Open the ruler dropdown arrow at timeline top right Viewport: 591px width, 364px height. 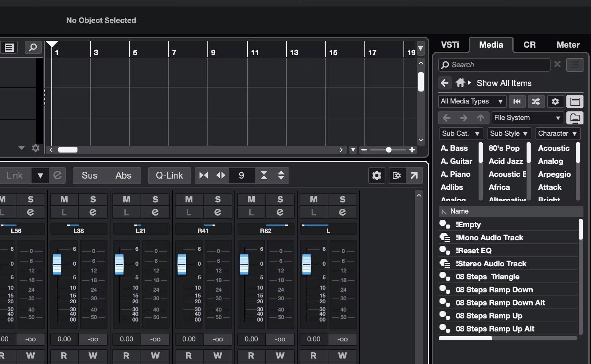click(x=420, y=48)
